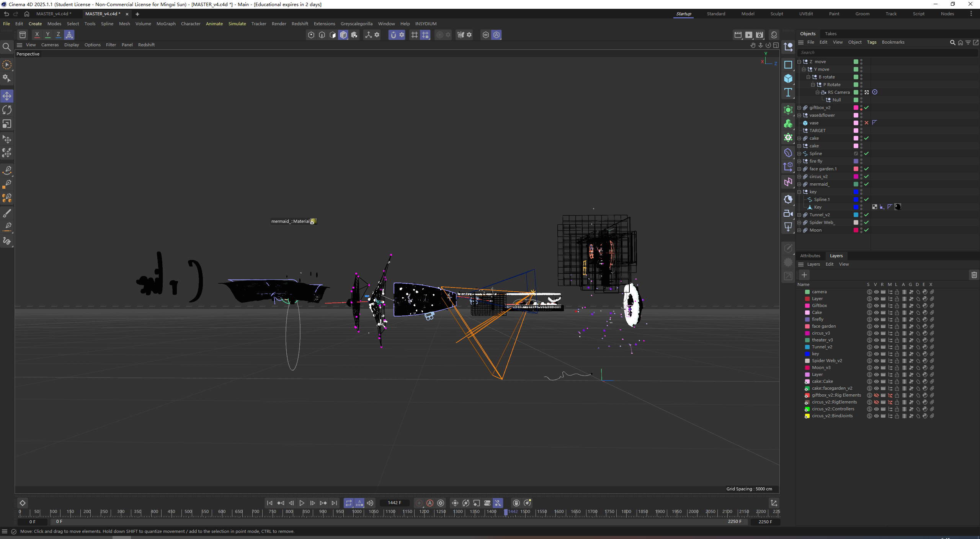Add a new layer with plus button

804,275
